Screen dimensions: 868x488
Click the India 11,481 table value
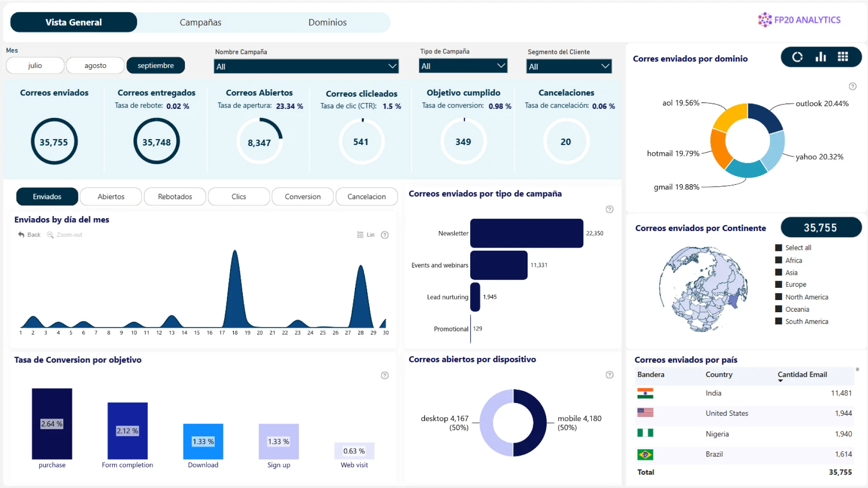click(x=841, y=393)
